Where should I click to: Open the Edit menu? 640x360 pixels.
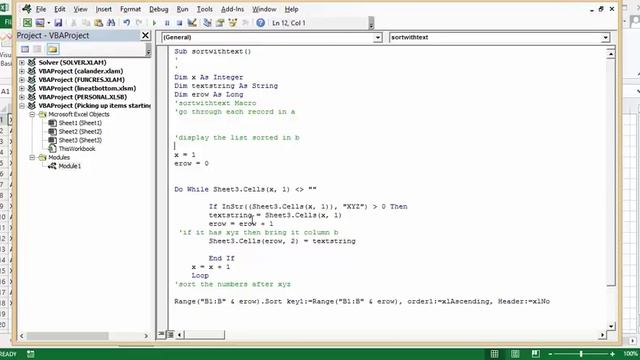click(x=60, y=9)
